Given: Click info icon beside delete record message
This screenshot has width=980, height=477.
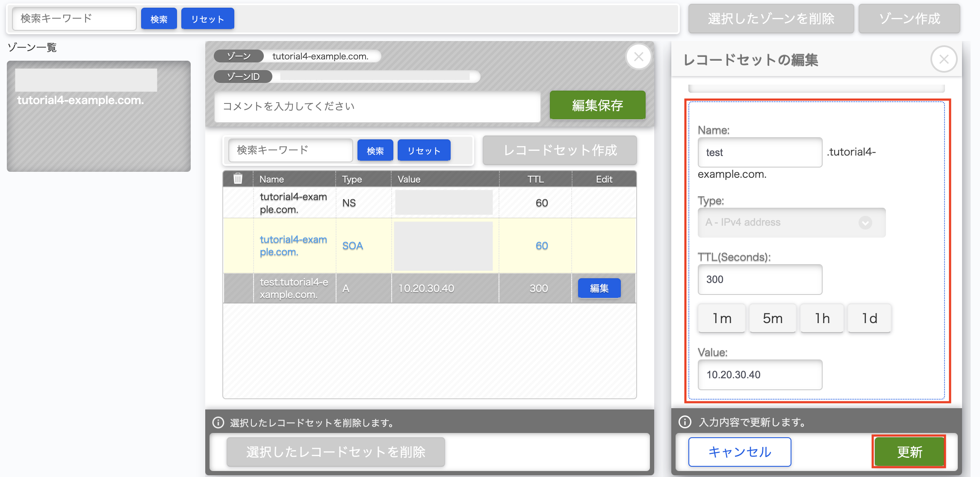Looking at the screenshot, I should tap(218, 423).
